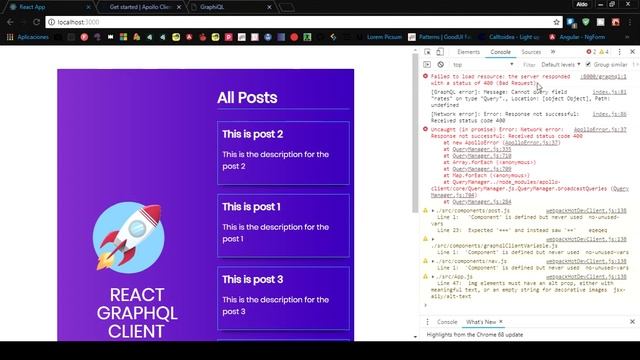Open the red Angular shield bookmark icon
Viewport: 640px width, 360px height.
[x=189, y=37]
